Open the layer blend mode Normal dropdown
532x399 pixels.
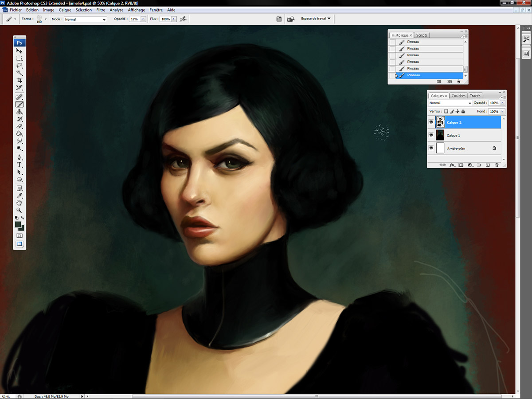point(450,103)
